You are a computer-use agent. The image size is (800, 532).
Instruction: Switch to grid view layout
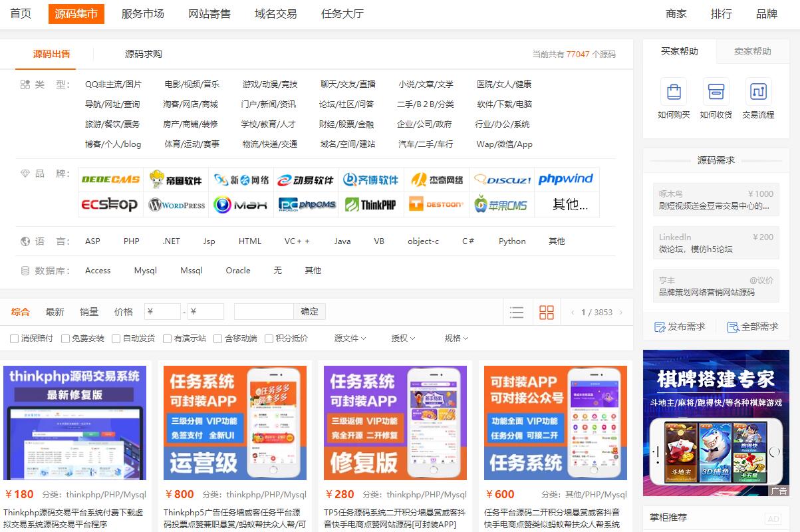pyautogui.click(x=547, y=313)
